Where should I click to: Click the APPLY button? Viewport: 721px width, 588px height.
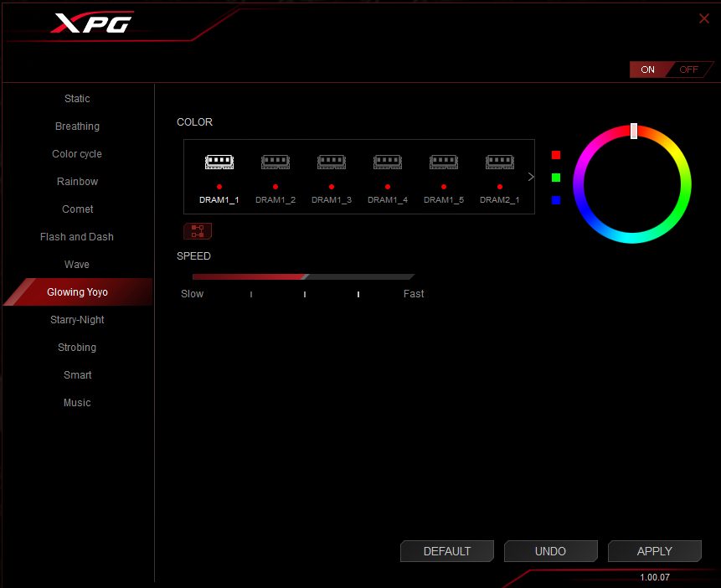click(x=654, y=551)
